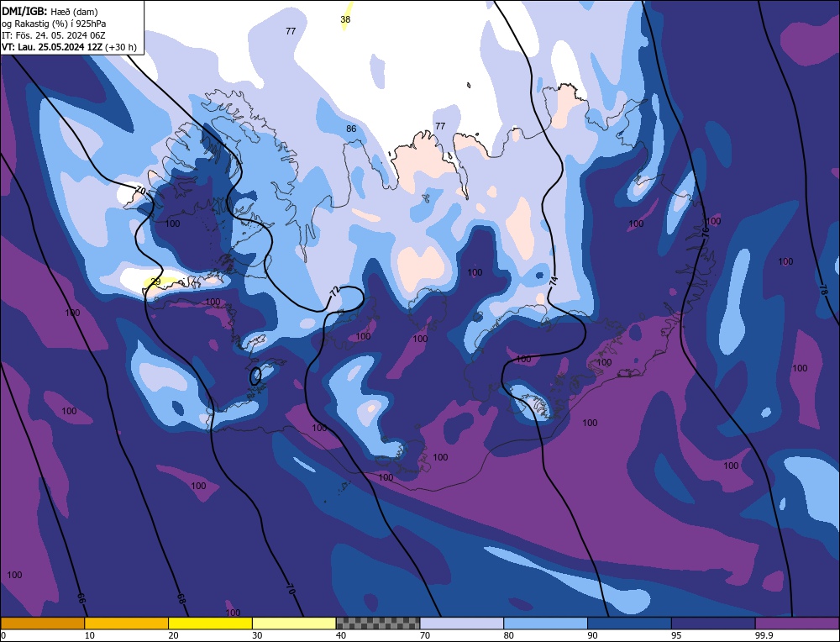Select the bright yellow 20–30 legend swatch

tap(211, 624)
